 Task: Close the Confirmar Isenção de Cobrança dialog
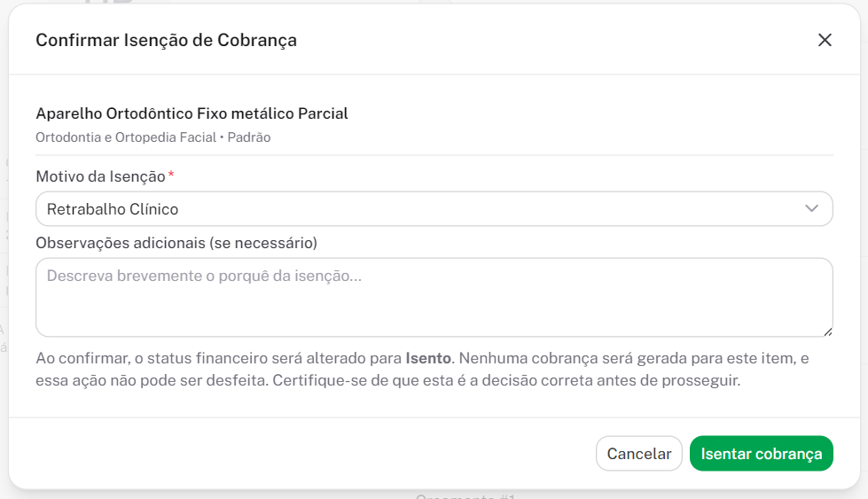pos(825,40)
